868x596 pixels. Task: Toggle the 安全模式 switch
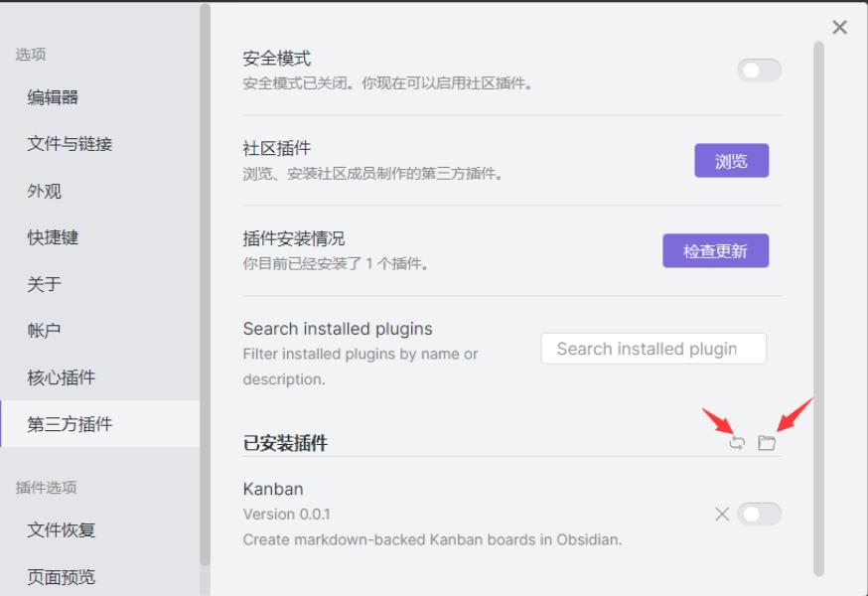[x=759, y=71]
